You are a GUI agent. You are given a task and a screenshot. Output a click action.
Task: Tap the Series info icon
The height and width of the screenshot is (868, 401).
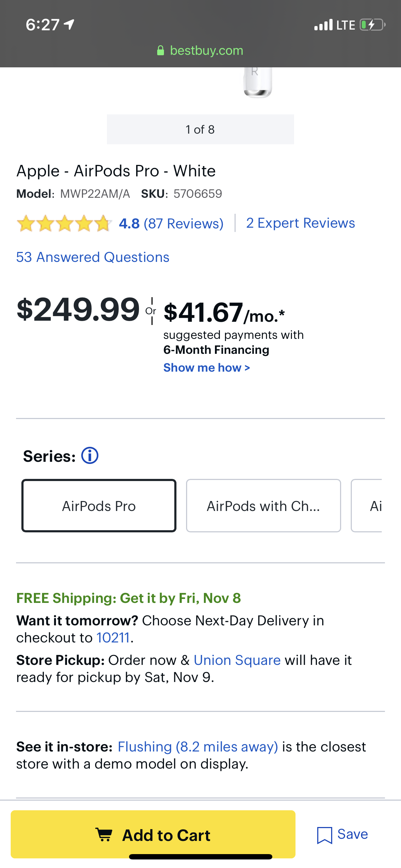(90, 456)
